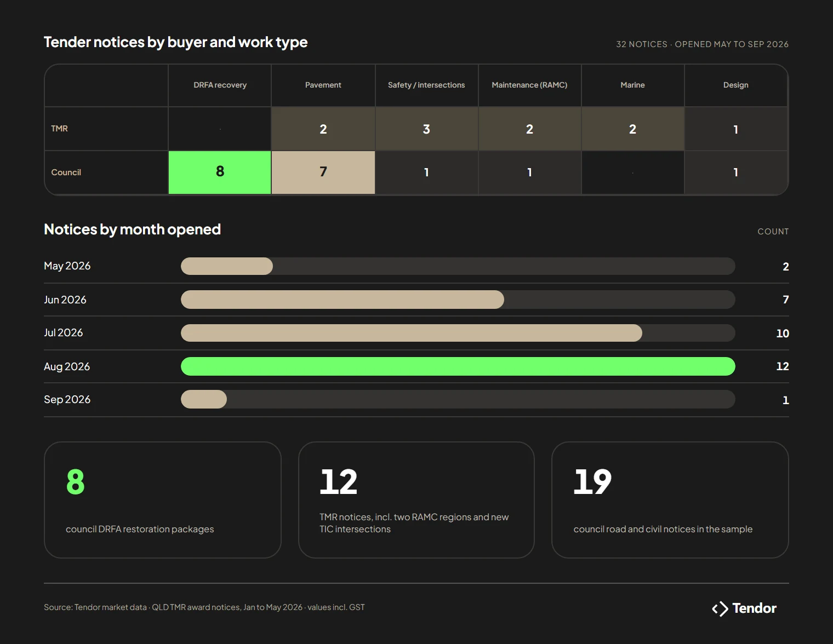Screen dimensions: 833x644
Task: Click the 'council DRFA restoration packages' caption
Action: [x=140, y=530]
